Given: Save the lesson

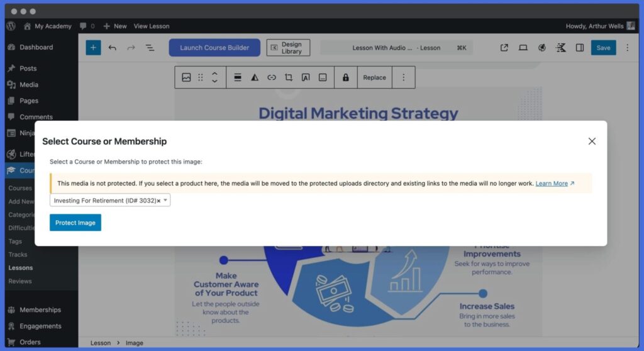Looking at the screenshot, I should (x=603, y=48).
